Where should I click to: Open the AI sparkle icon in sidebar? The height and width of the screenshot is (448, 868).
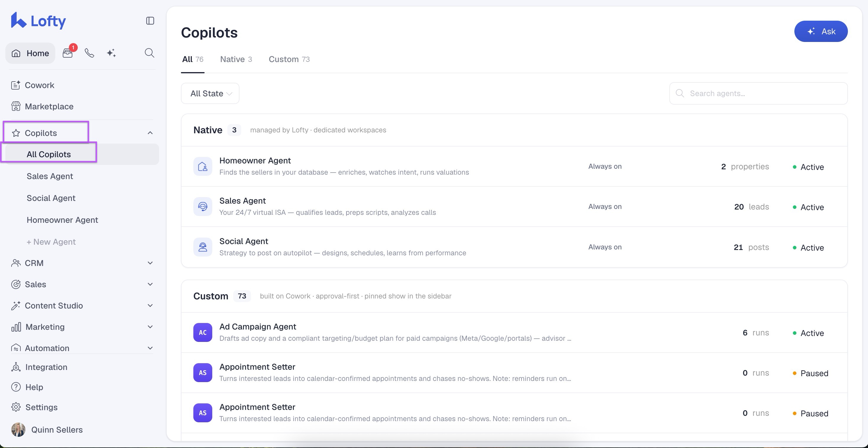(x=111, y=53)
